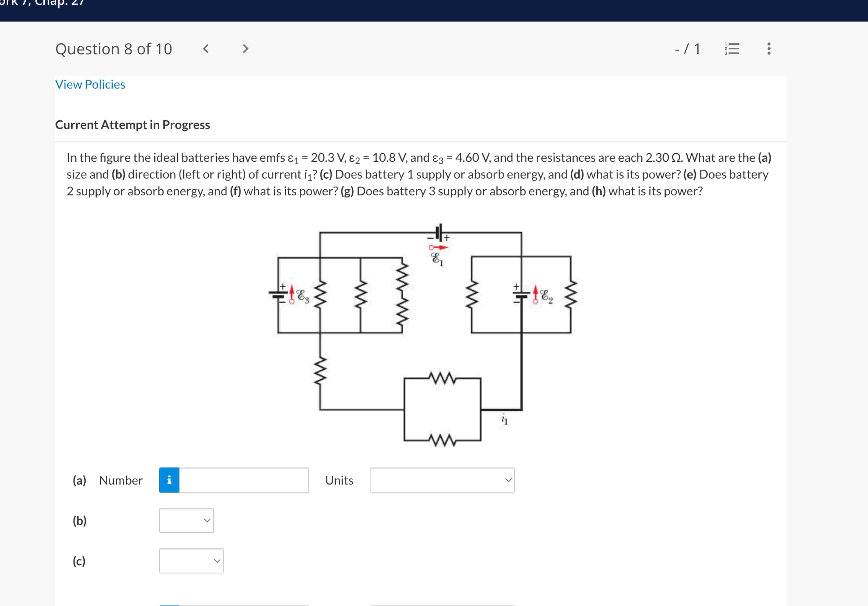Click the Question 8 of 10 heading
This screenshot has height=606, width=868.
pos(113,49)
